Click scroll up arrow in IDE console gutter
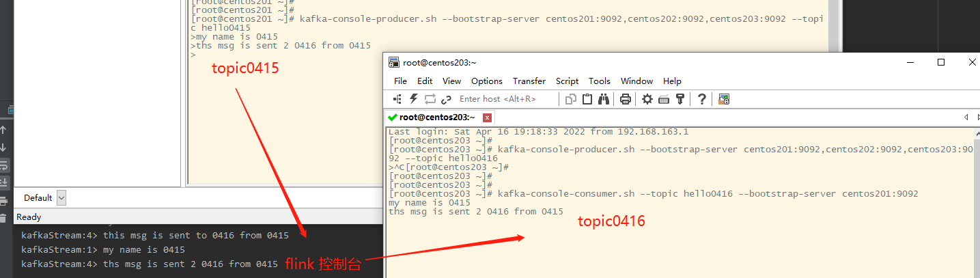This screenshot has height=278, width=980. 3,129
